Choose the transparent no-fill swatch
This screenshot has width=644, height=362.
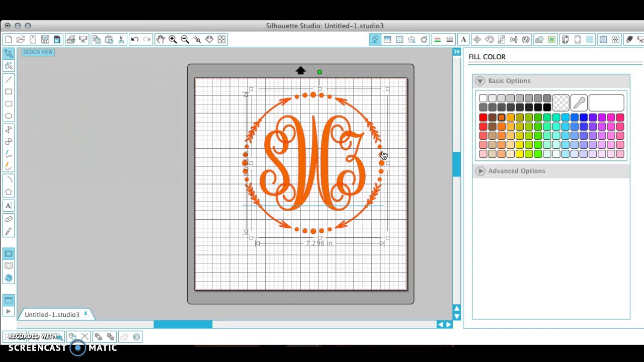pos(560,103)
